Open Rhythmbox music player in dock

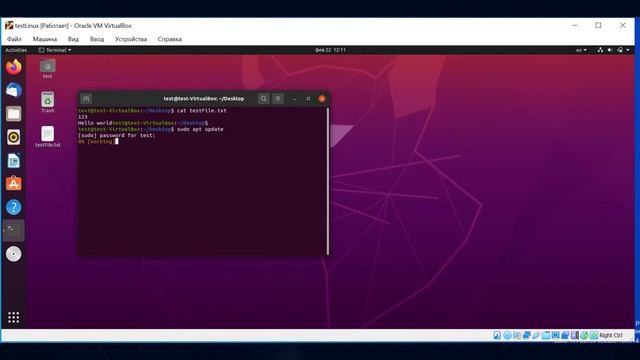pyautogui.click(x=13, y=137)
